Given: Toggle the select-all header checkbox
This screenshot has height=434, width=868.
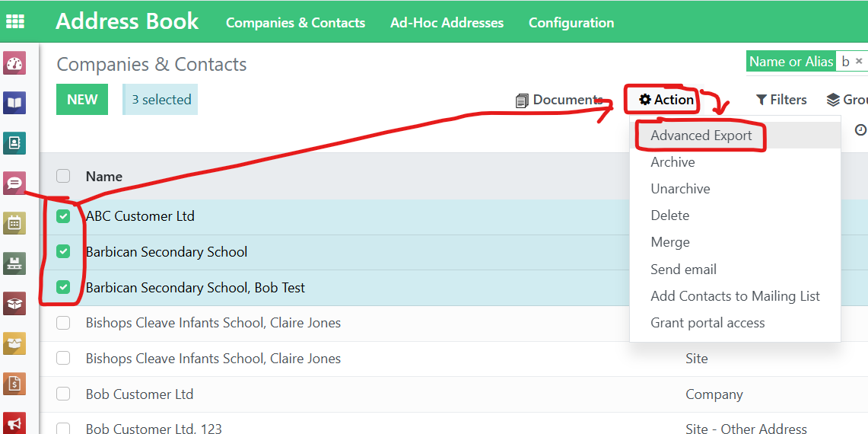Looking at the screenshot, I should tap(63, 176).
